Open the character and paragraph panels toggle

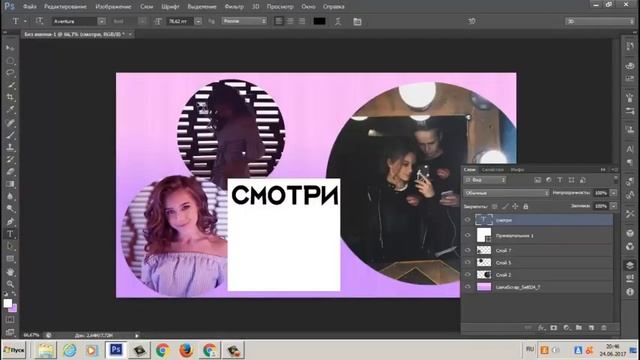(357, 21)
